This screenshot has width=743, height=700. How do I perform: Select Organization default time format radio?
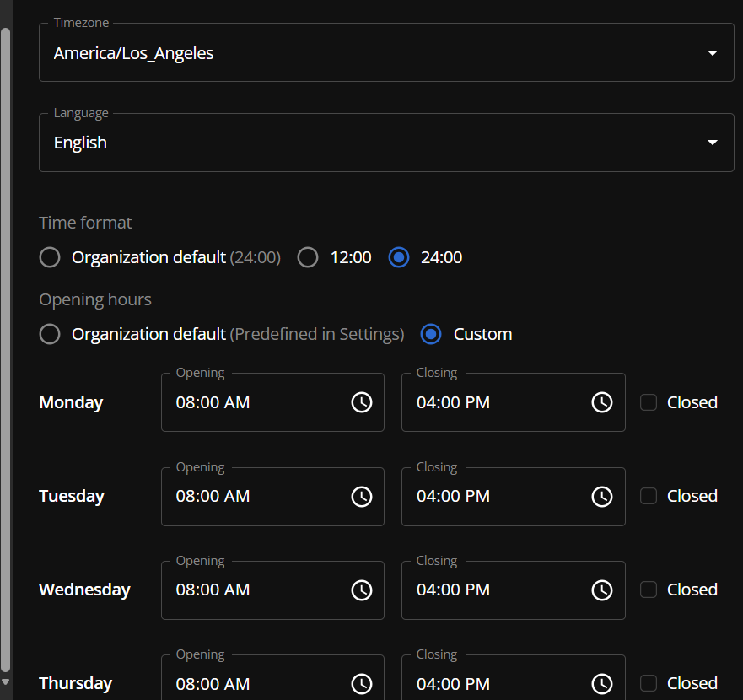(x=50, y=257)
